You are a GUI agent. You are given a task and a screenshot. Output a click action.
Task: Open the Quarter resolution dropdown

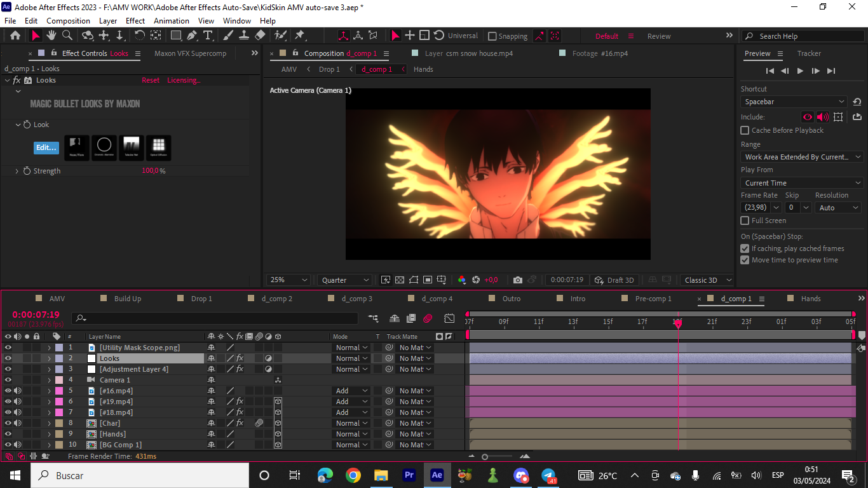(x=345, y=280)
